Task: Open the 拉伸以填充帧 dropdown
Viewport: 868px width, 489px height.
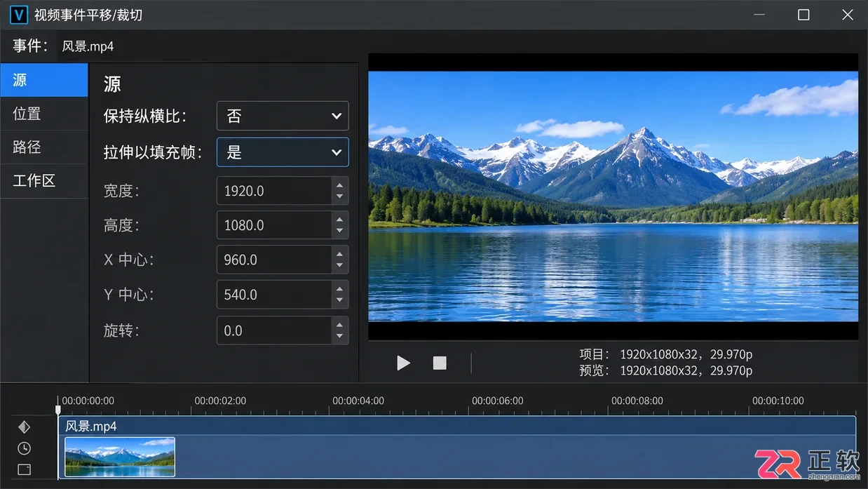Action: (283, 152)
